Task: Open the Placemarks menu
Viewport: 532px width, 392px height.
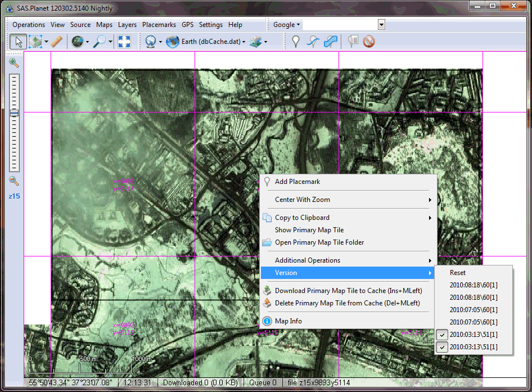Action: click(x=159, y=25)
